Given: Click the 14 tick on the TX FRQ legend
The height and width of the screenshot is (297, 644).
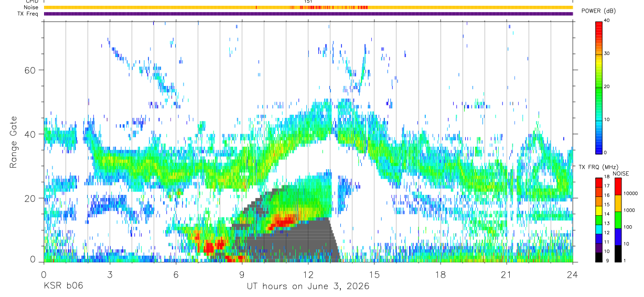Looking at the screenshot, I should tap(607, 215).
